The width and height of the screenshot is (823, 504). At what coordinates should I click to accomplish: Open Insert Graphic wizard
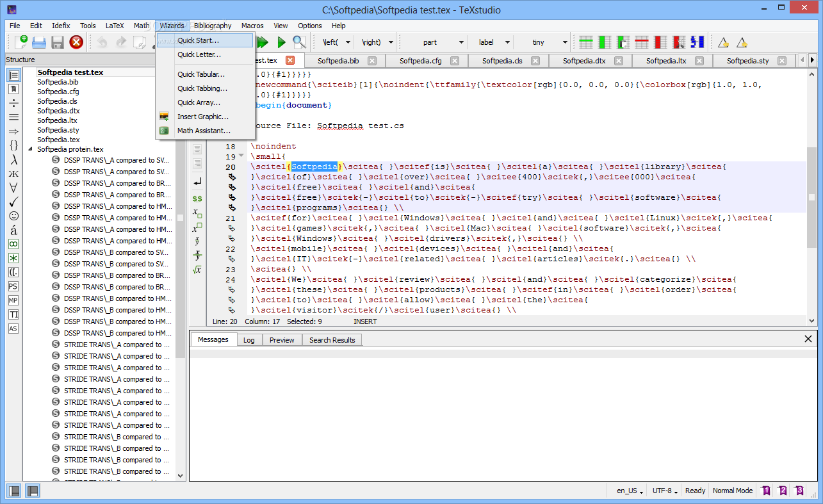coord(206,117)
